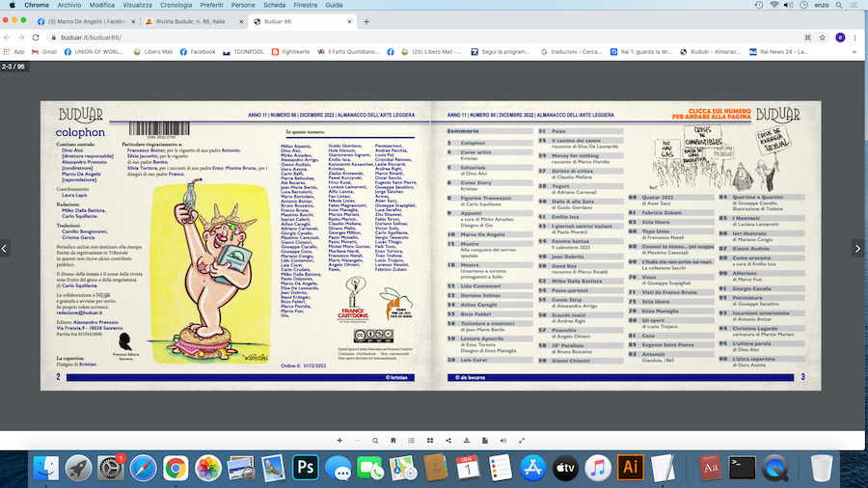Open search with the magnifier icon in viewer toolbar
Screen dimensions: 868x488
tap(375, 441)
